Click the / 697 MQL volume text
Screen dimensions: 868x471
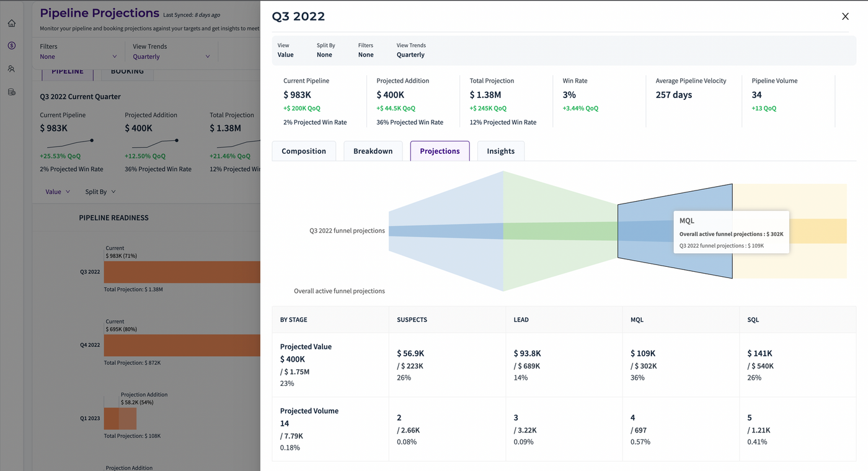[639, 430]
